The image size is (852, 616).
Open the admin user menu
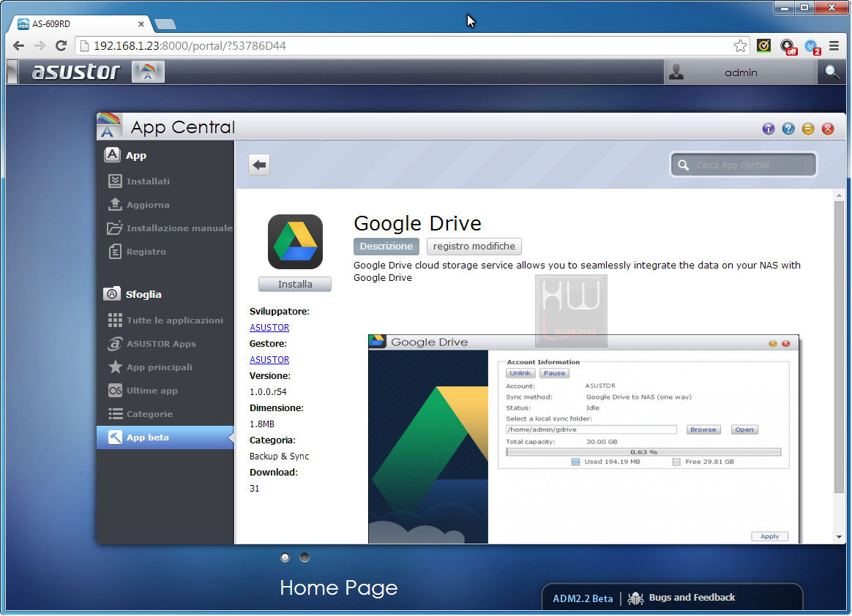pyautogui.click(x=741, y=72)
